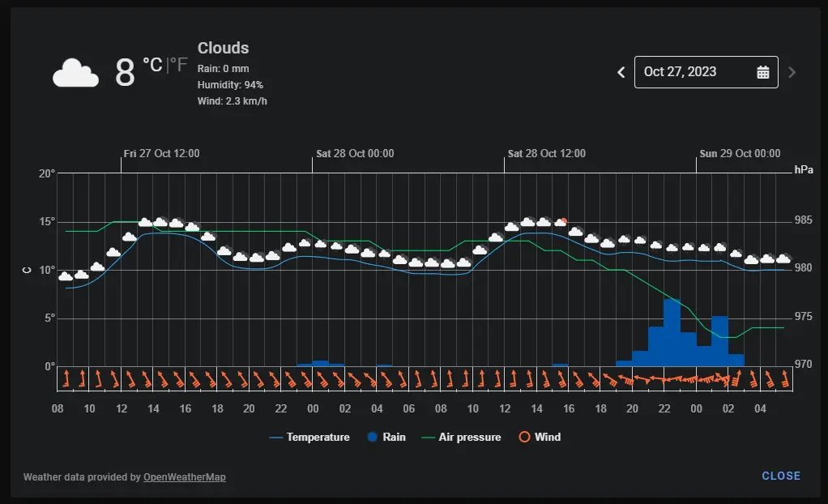The image size is (828, 504).
Task: Click the first cloud icon at chart start
Action: pos(66,276)
